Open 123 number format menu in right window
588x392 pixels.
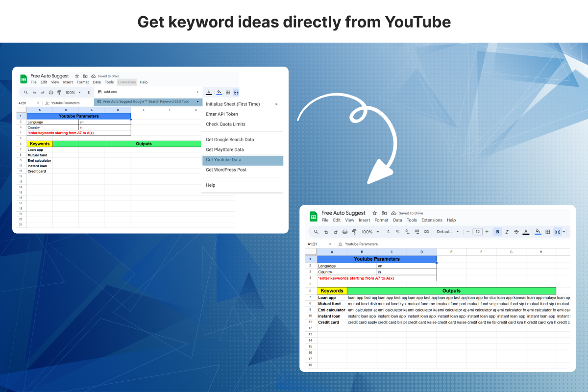click(426, 232)
